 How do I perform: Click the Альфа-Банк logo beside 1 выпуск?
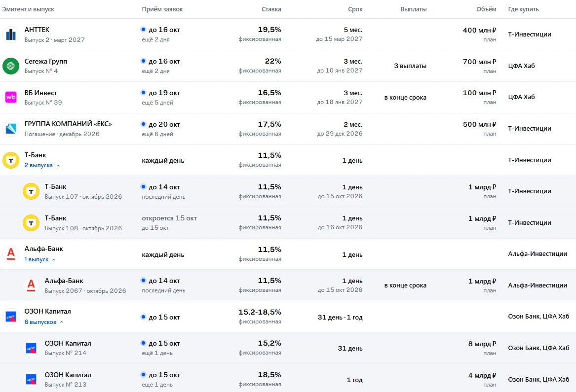point(11,254)
